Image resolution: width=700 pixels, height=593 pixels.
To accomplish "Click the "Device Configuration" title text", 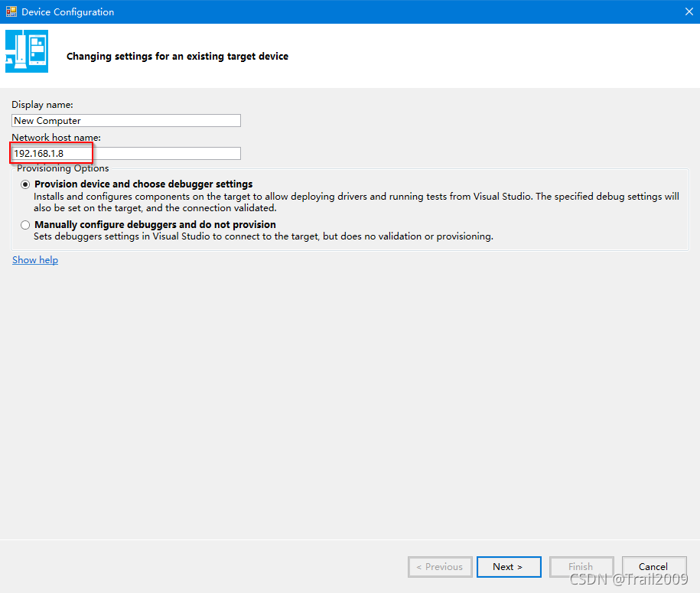I will tap(68, 12).
